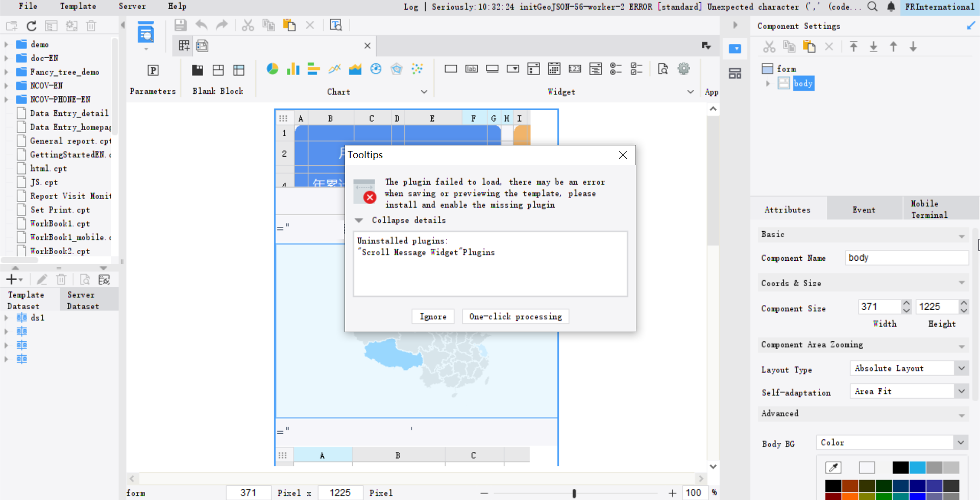Pick the black color swatch

(x=900, y=467)
